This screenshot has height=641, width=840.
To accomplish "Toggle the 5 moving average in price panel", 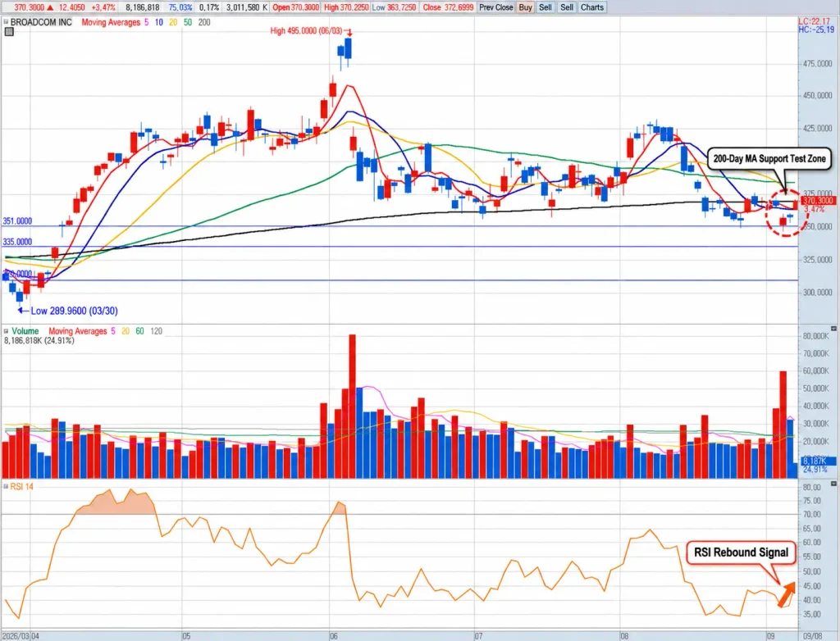I will click(146, 22).
